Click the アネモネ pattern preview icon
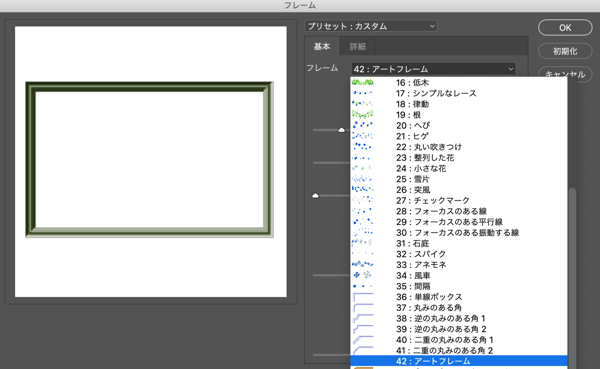Image resolution: width=600 pixels, height=369 pixels. [x=362, y=264]
